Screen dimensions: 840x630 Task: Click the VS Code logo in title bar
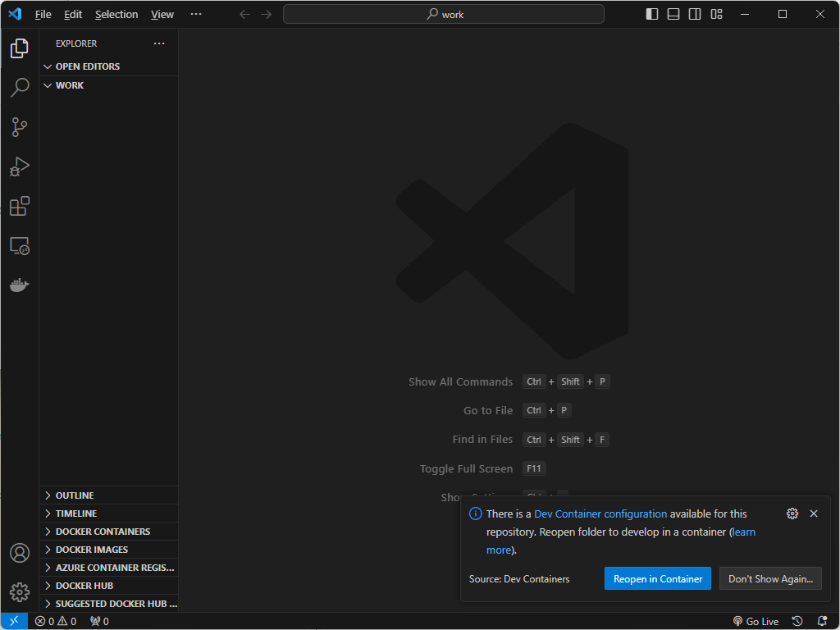15,14
